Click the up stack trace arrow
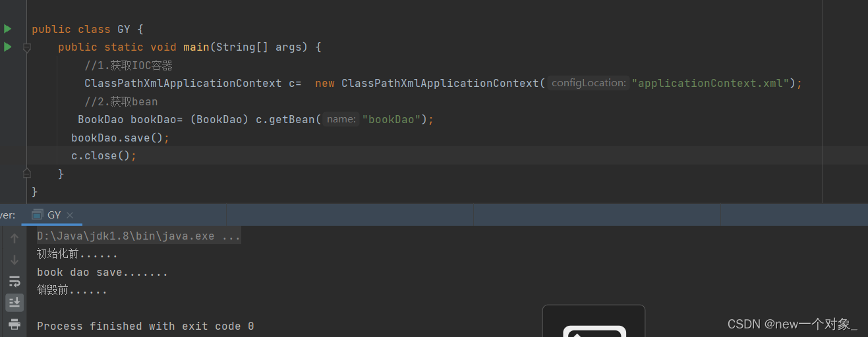The image size is (868, 337). pyautogui.click(x=14, y=238)
